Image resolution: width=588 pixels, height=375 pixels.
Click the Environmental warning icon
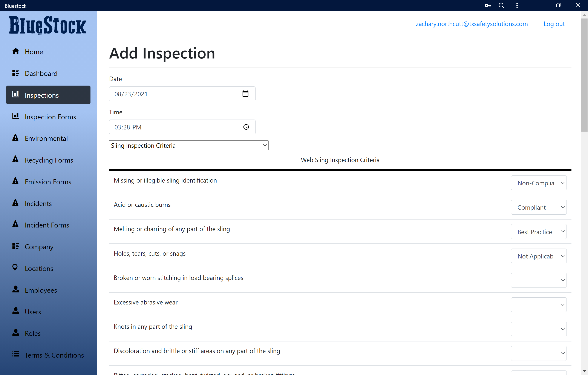pyautogui.click(x=15, y=138)
